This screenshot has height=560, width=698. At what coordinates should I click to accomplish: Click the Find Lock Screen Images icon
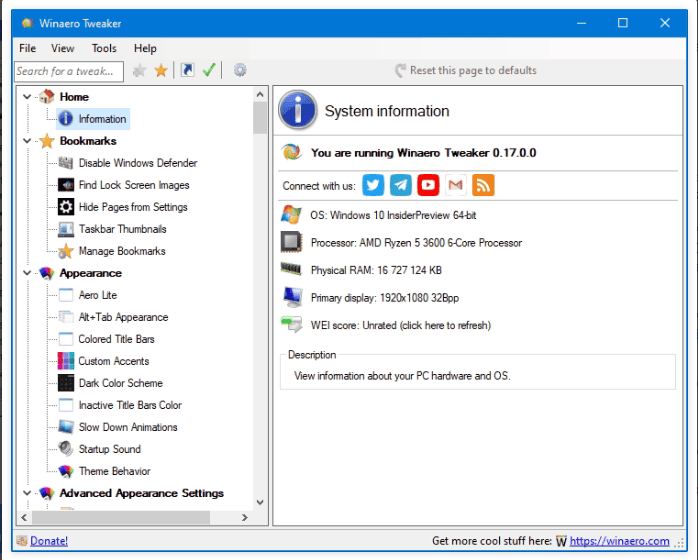(x=66, y=185)
